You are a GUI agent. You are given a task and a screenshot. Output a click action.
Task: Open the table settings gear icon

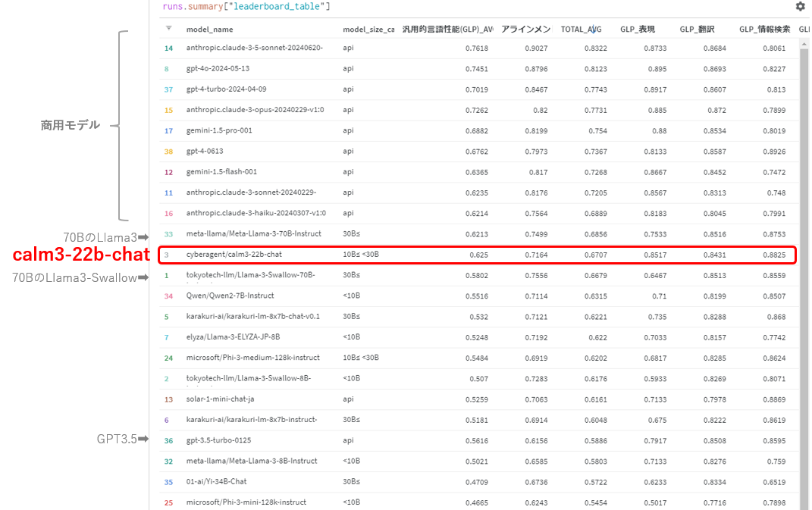click(800, 6)
